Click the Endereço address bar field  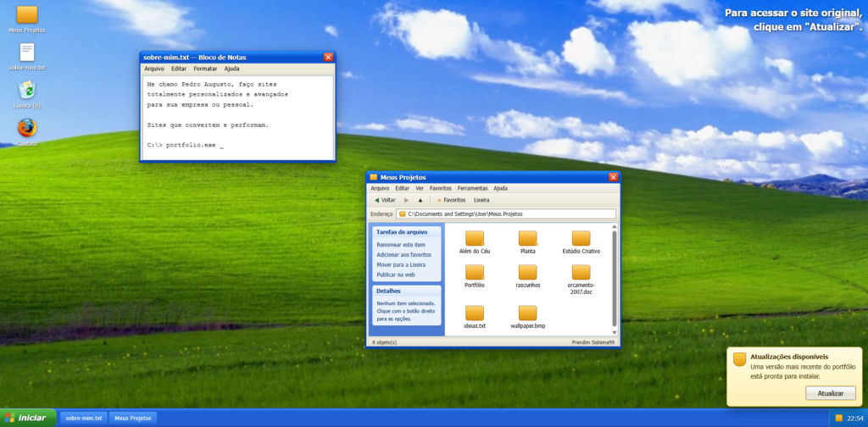coord(507,213)
